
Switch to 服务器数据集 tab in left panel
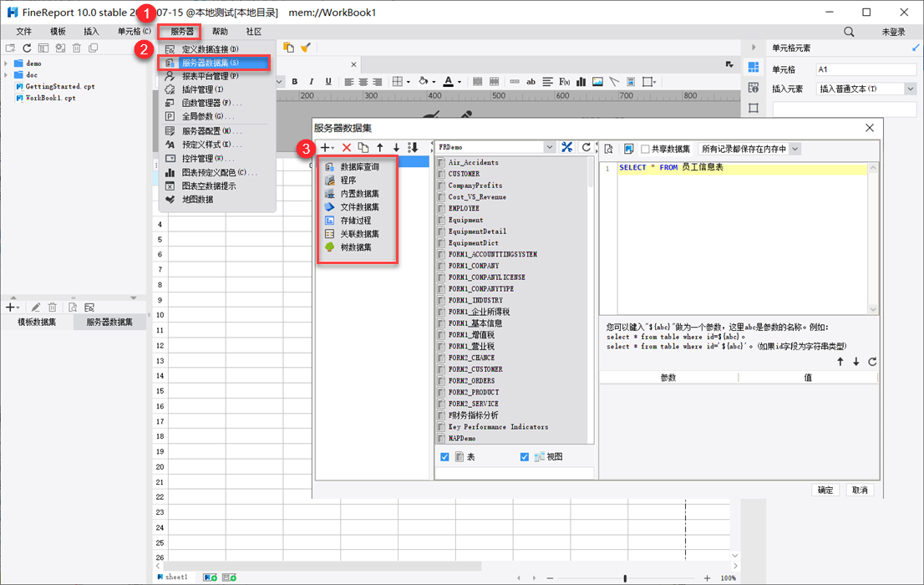pos(109,322)
